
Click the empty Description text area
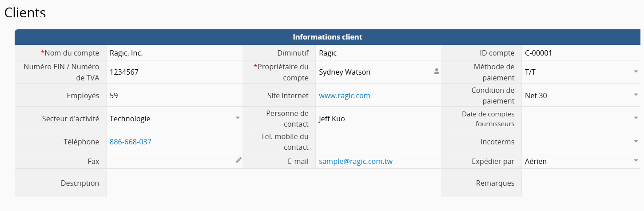273,183
